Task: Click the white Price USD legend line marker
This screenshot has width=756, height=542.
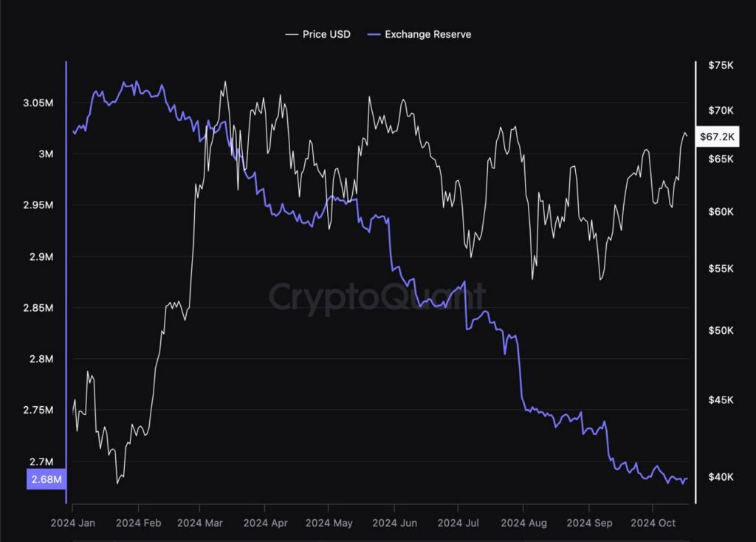Action: (x=292, y=34)
